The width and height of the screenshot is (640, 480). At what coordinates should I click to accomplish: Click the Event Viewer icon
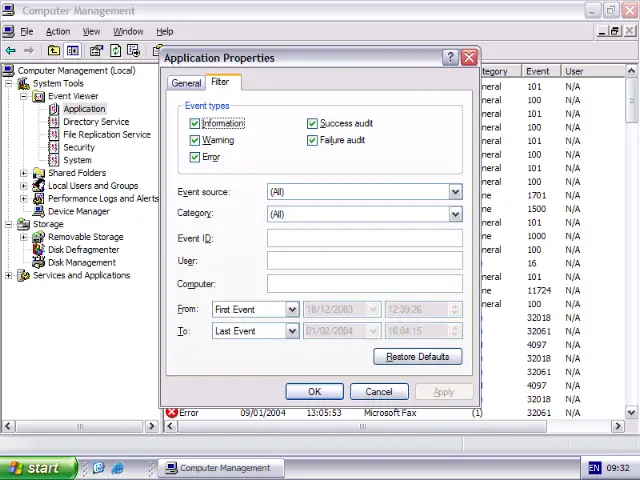pos(38,96)
